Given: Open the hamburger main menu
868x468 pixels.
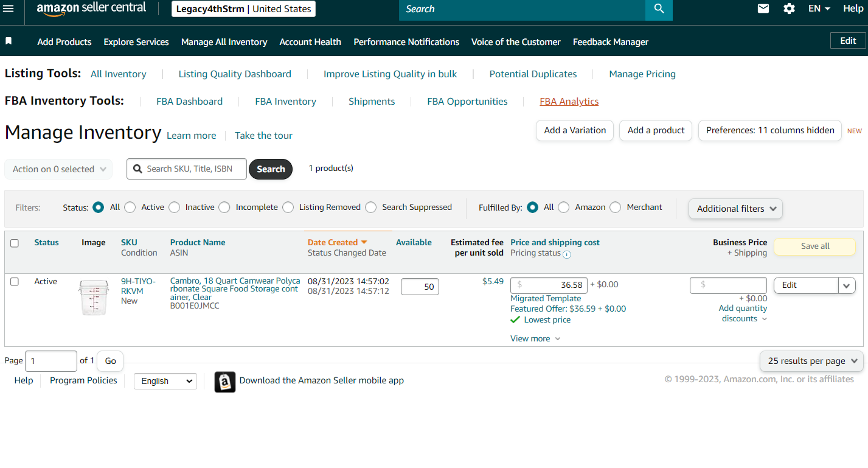Looking at the screenshot, I should pos(9,9).
